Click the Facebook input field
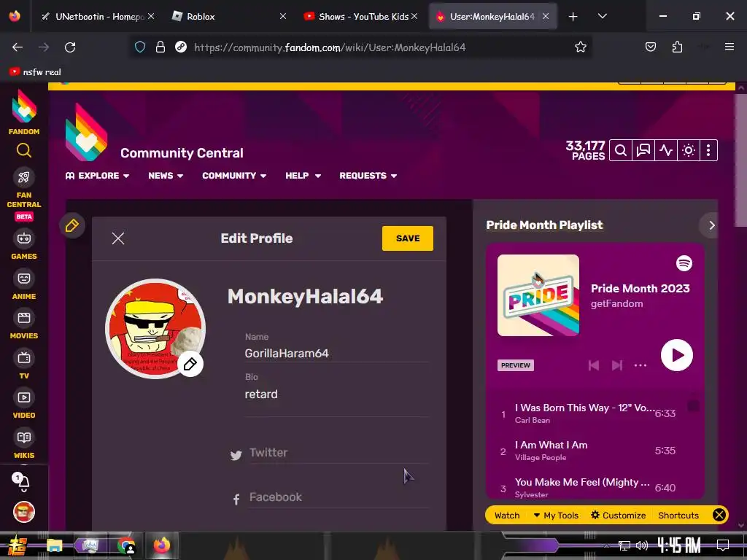This screenshot has width=747, height=560. click(338, 497)
